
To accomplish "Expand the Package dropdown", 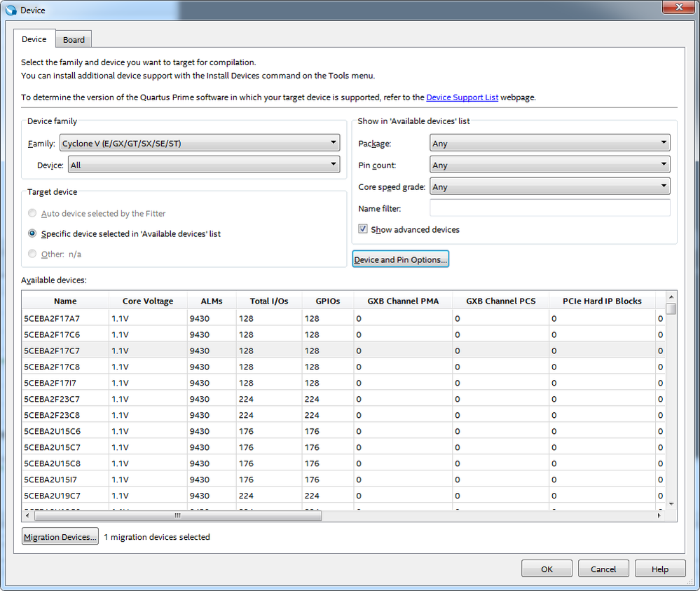I will pos(549,144).
